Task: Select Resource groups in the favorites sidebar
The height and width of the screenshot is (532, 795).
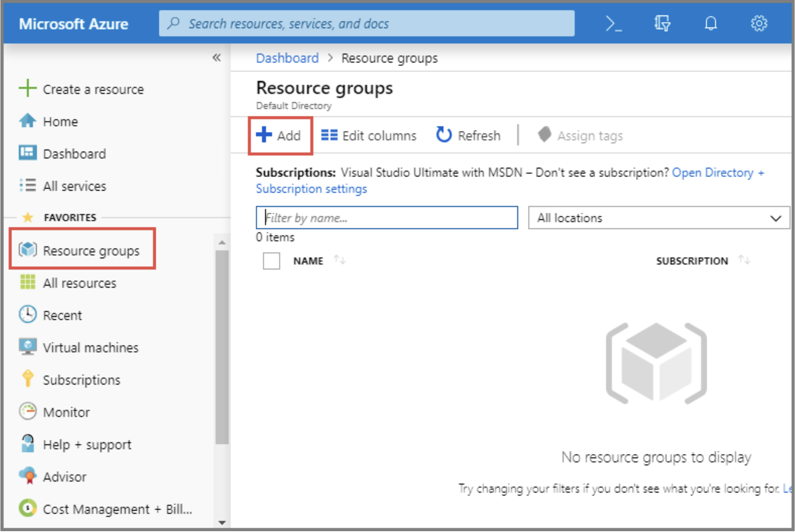Action: pos(91,250)
